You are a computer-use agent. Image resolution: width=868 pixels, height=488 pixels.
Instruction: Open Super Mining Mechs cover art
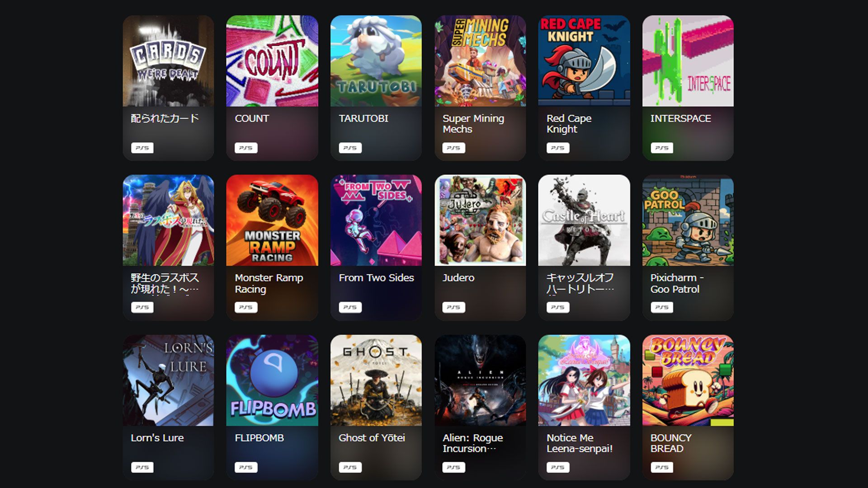click(x=480, y=61)
